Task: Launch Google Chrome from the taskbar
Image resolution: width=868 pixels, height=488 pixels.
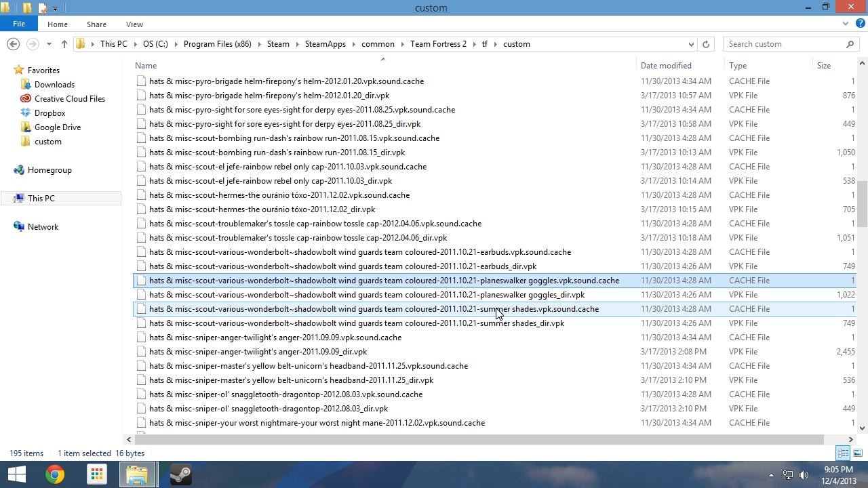Action: point(55,474)
